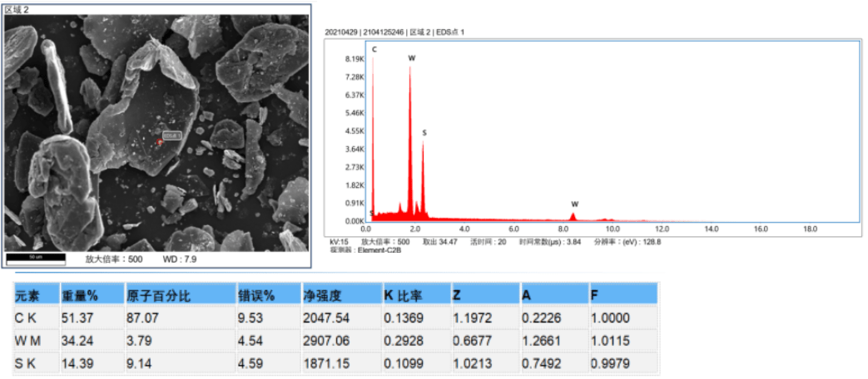The width and height of the screenshot is (868, 379).
Task: Select the 元素 column header
Action: coord(27,296)
